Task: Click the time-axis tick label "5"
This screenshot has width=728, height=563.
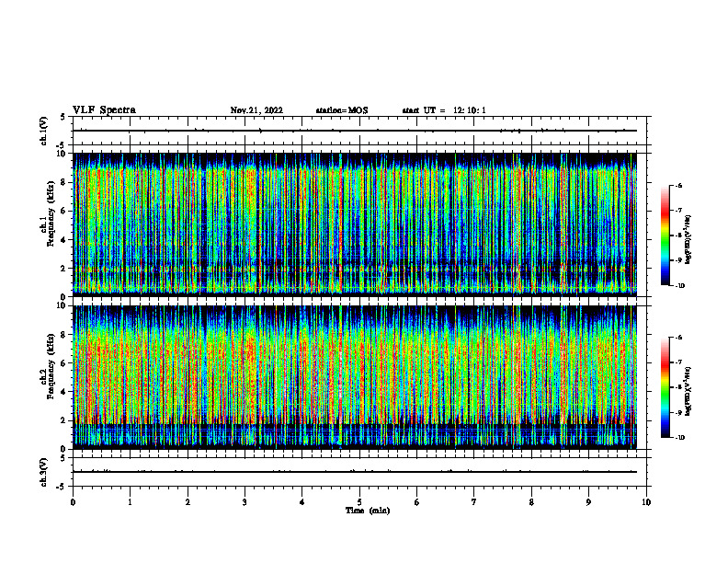Action: (359, 502)
